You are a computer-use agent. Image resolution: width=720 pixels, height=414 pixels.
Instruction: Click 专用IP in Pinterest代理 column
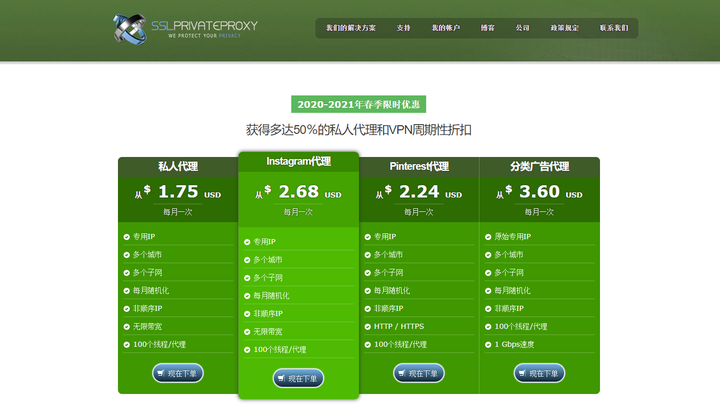coord(385,236)
